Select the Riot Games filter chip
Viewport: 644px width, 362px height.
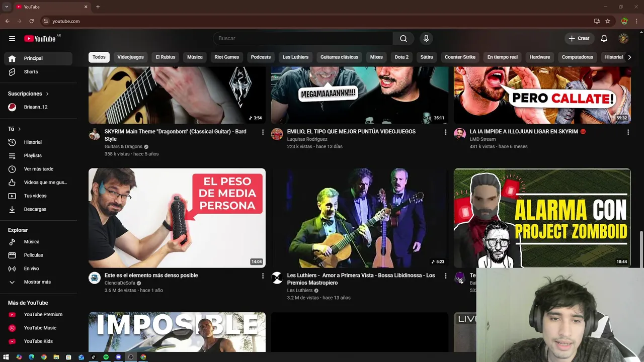[227, 57]
